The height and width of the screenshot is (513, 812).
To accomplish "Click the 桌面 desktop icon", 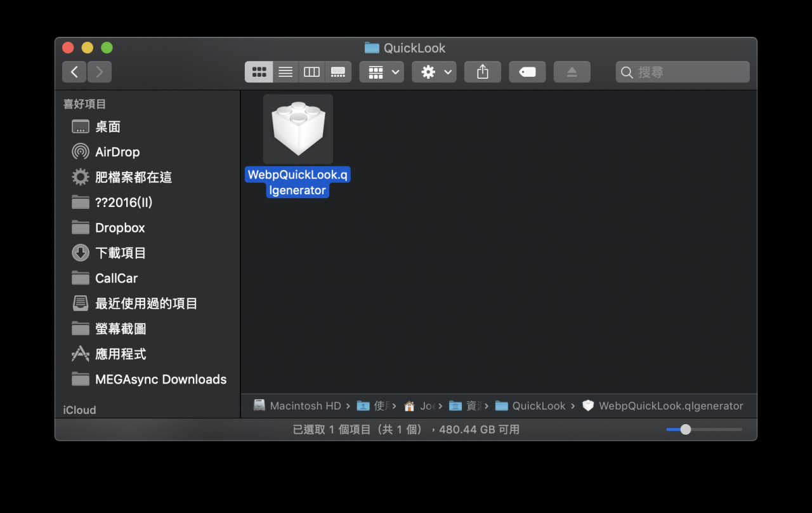I will click(x=81, y=126).
